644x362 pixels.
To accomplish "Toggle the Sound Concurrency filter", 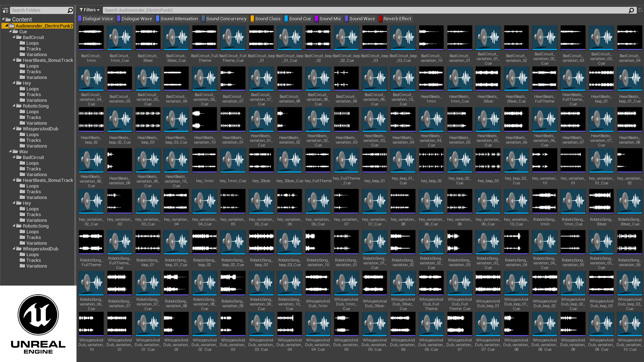I will point(224,19).
